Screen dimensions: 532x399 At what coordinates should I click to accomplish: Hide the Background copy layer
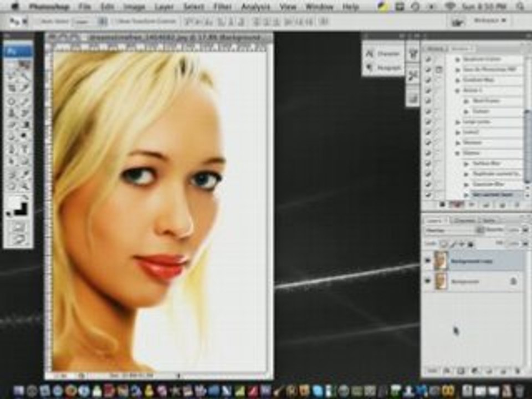pos(427,260)
